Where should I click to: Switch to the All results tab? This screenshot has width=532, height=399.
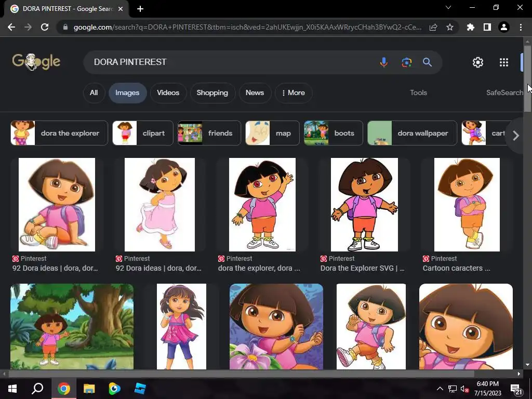[94, 92]
